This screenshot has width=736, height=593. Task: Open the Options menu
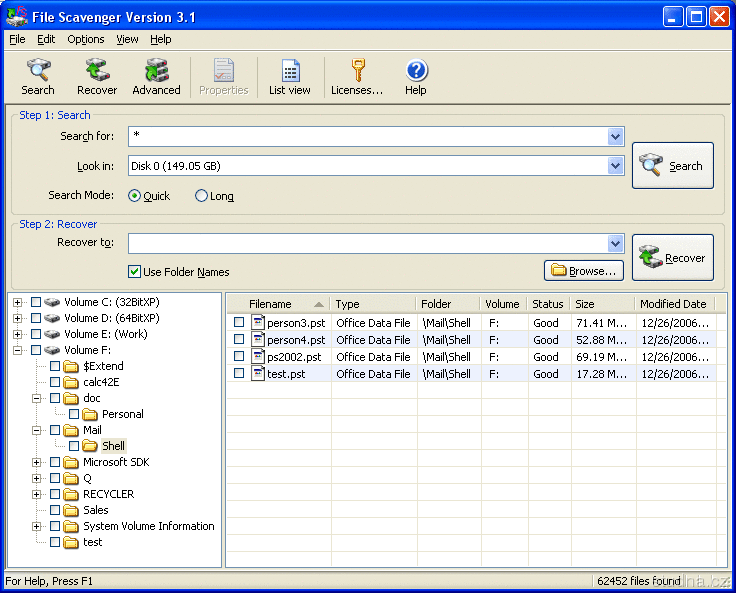86,40
